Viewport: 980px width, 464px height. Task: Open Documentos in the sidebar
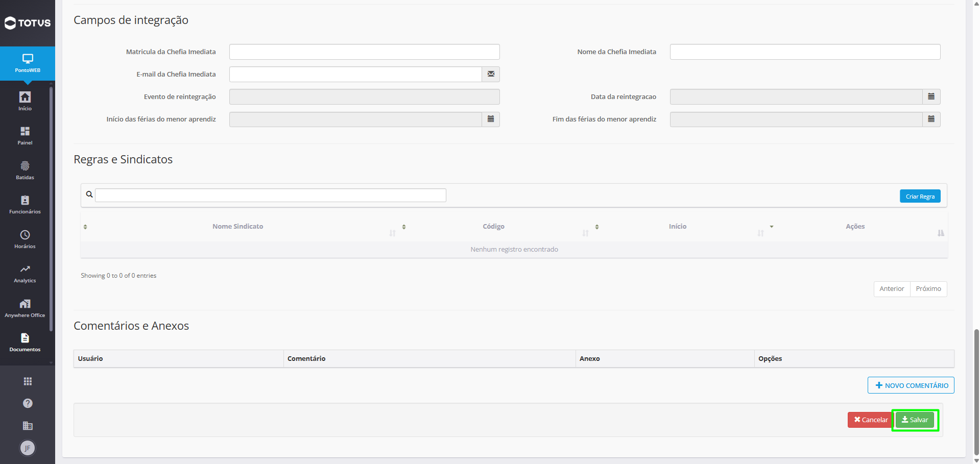click(25, 342)
